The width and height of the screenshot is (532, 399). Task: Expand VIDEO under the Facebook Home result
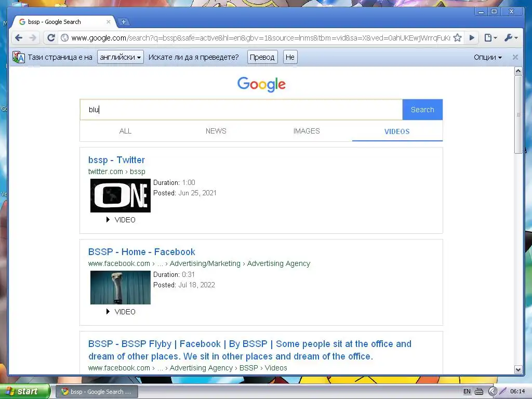click(x=121, y=312)
